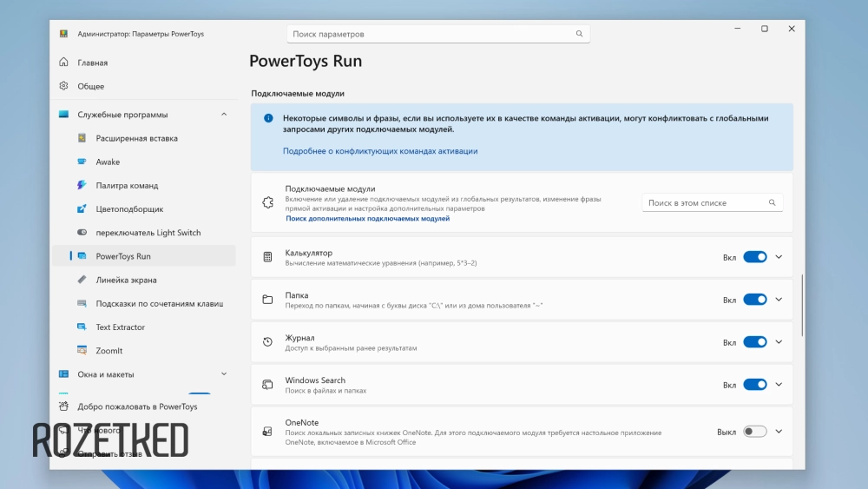Enable the OneNote plugin toggle
The image size is (868, 489).
[754, 432]
